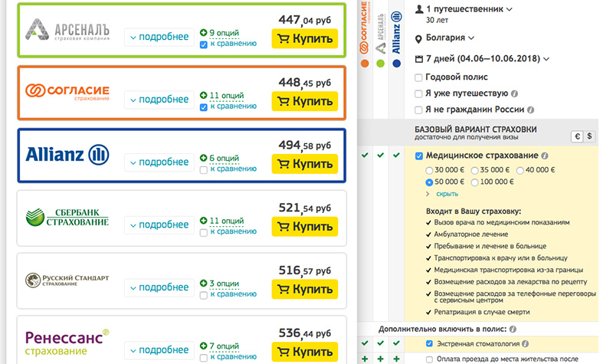Image resolution: width=613 pixels, height=364 pixels.
Task: Click the info icon next to 'Я не гражданин России'
Action: (x=529, y=110)
